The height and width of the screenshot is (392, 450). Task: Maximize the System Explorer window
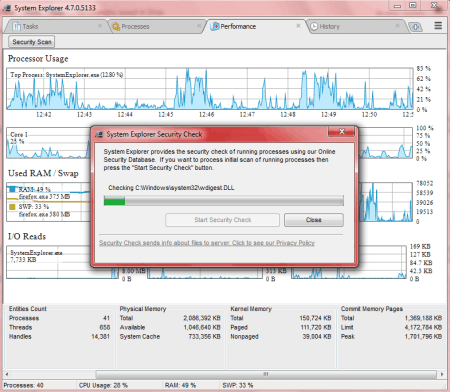click(413, 5)
